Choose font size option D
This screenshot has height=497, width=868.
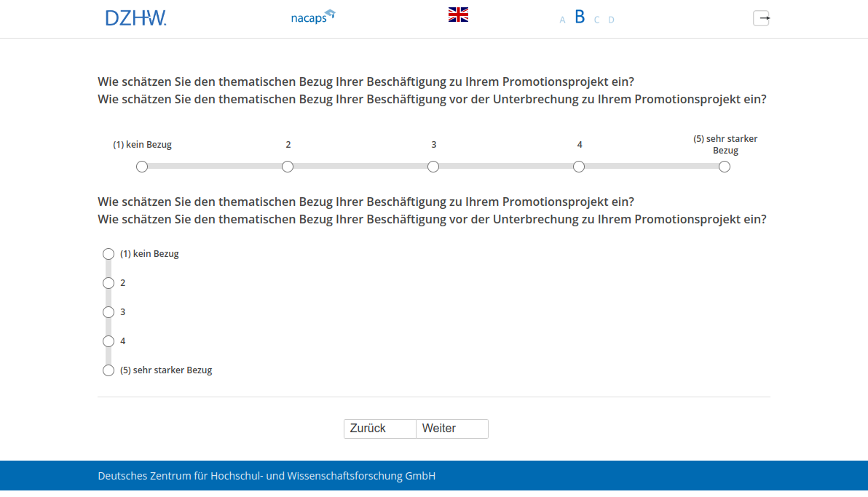click(x=611, y=20)
